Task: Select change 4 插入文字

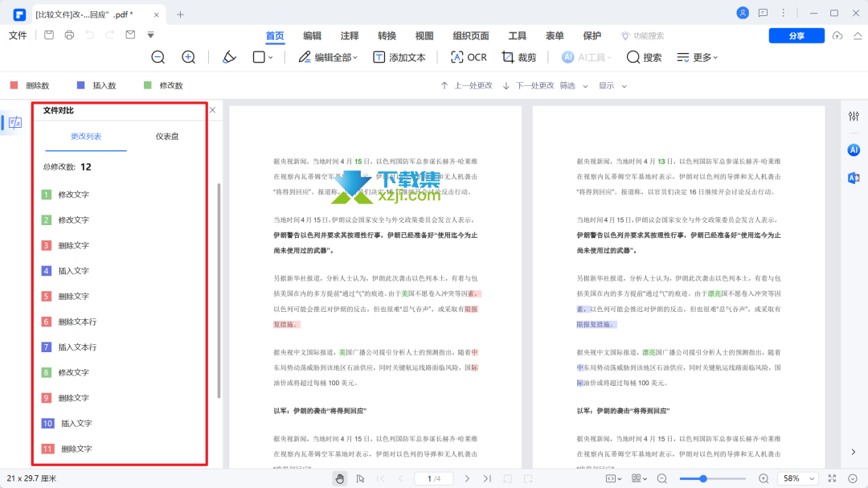Action: point(65,271)
